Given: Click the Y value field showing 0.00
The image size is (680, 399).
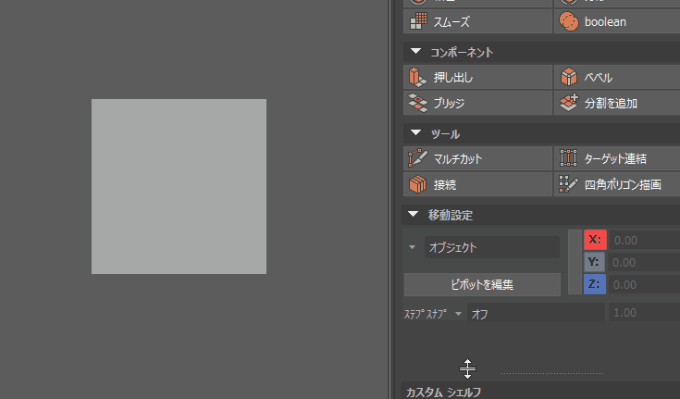Looking at the screenshot, I should point(644,262).
